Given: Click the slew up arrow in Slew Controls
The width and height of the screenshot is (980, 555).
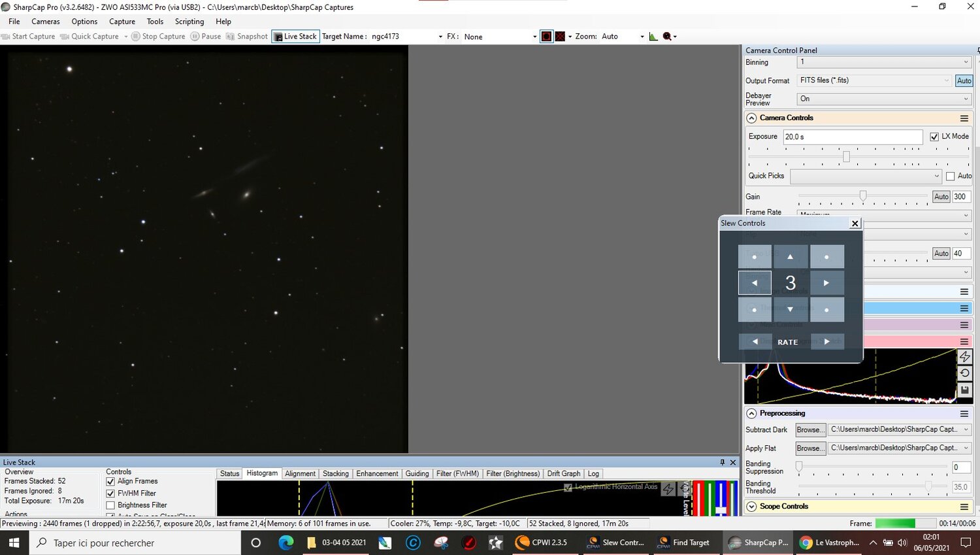Looking at the screenshot, I should click(790, 257).
